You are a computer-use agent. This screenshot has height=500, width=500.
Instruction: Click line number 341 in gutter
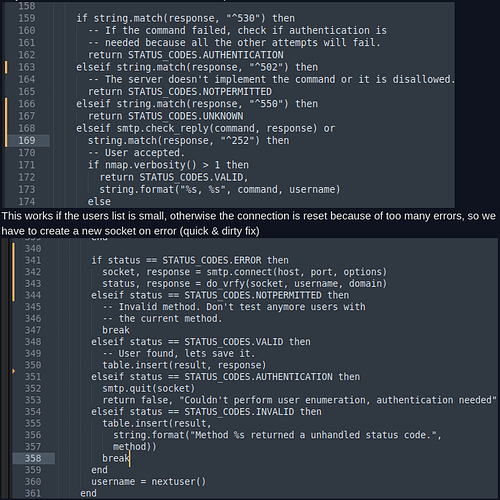33,260
